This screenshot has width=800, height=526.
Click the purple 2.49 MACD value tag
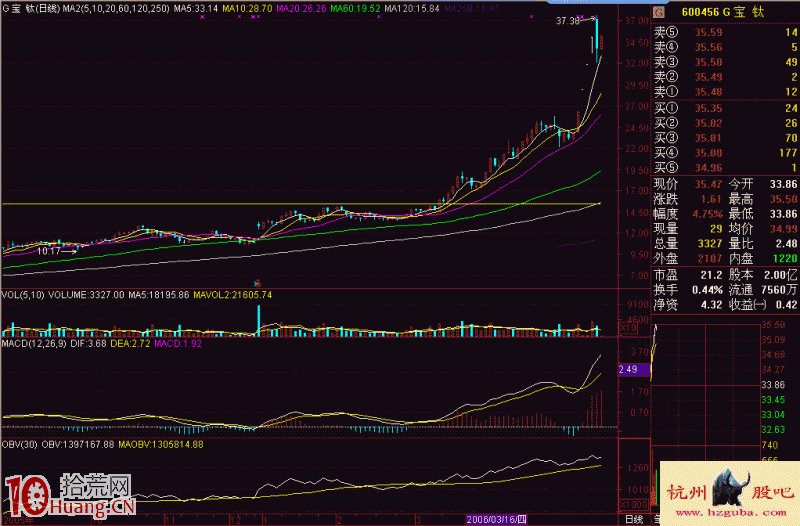[632, 369]
